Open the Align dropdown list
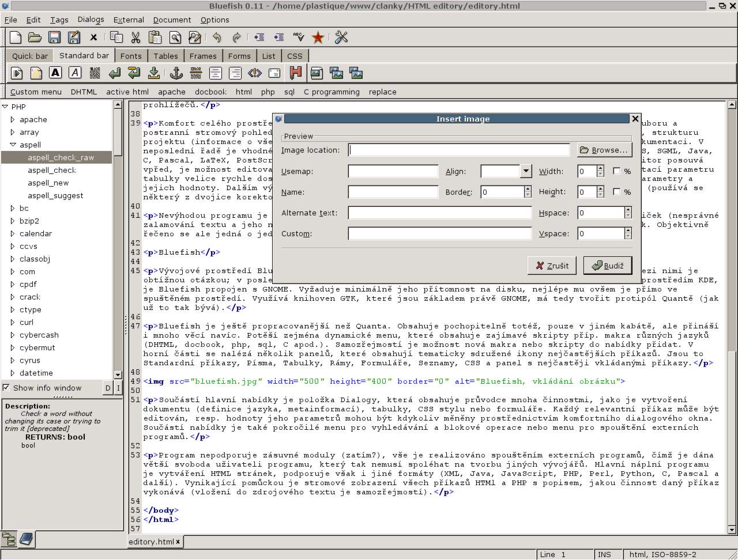Screen dimensions: 738x560 click(525, 171)
